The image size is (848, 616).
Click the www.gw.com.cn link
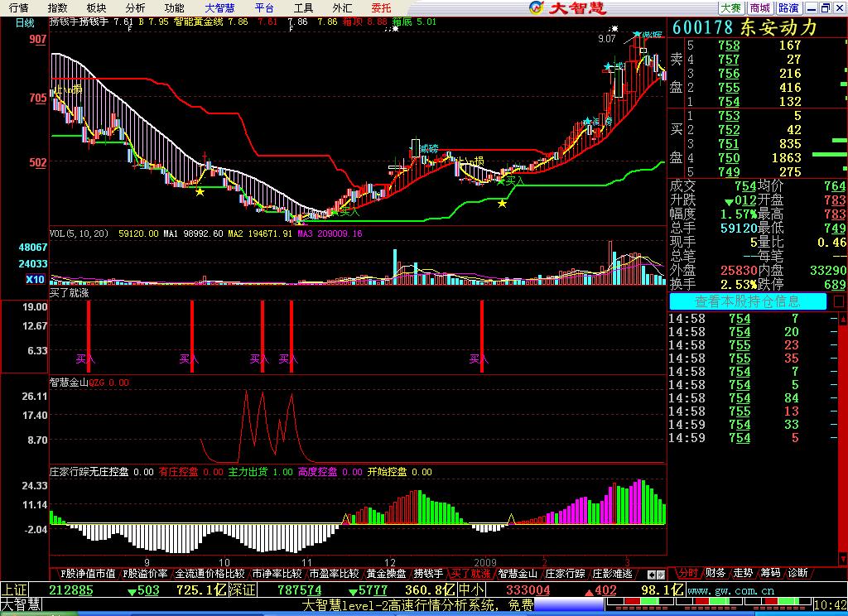(730, 590)
